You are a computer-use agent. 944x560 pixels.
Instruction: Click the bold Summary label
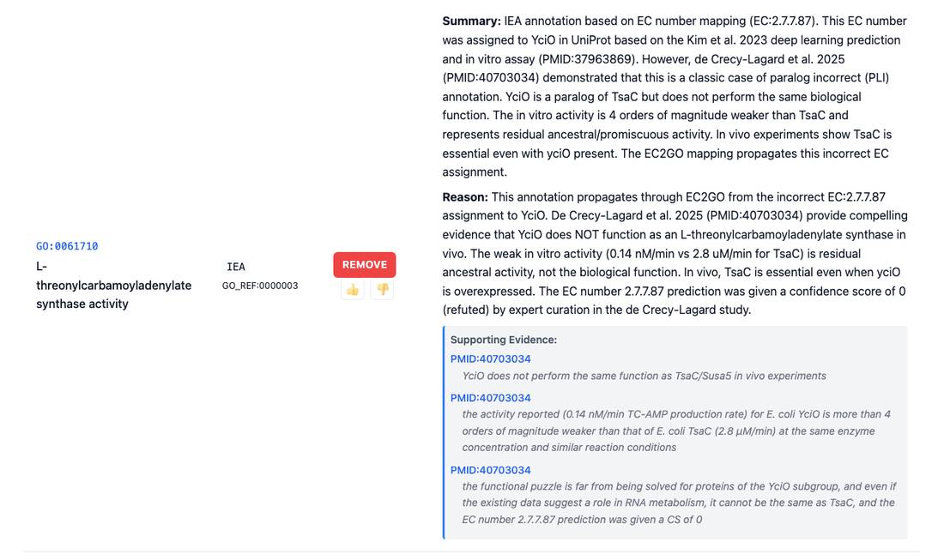[x=471, y=21]
